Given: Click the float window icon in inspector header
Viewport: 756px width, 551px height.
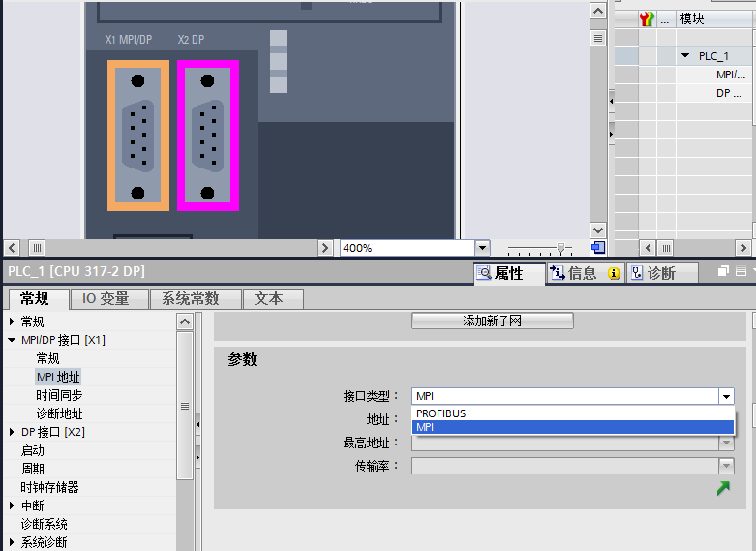Looking at the screenshot, I should point(724,272).
